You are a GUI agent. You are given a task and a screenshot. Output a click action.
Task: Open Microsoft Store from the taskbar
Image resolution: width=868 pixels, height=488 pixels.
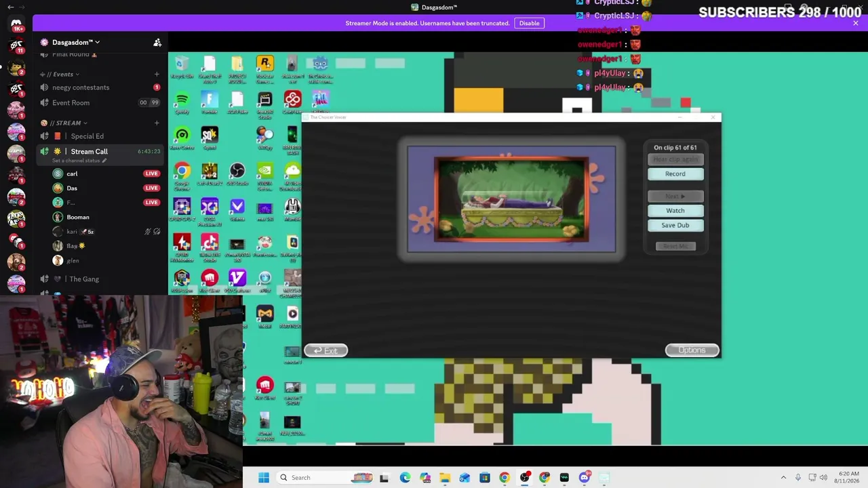pyautogui.click(x=485, y=477)
